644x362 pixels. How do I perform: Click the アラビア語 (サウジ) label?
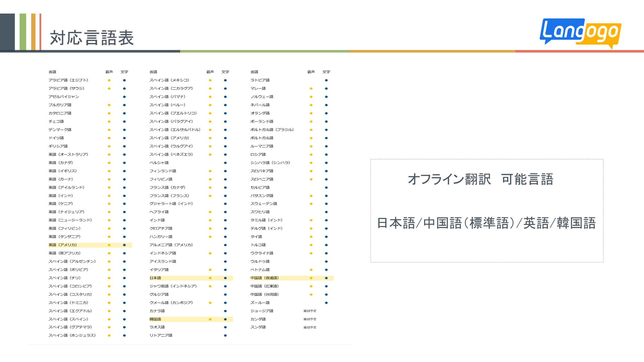(66, 88)
